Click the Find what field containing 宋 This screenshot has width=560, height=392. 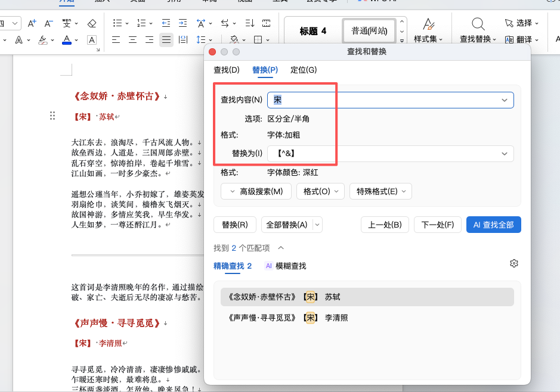[x=391, y=100]
